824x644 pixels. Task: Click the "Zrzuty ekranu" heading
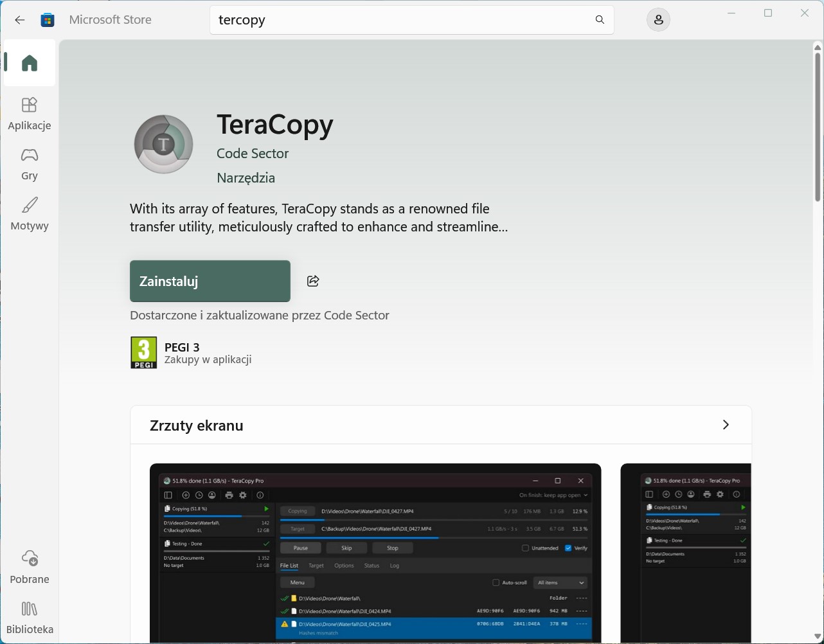197,425
